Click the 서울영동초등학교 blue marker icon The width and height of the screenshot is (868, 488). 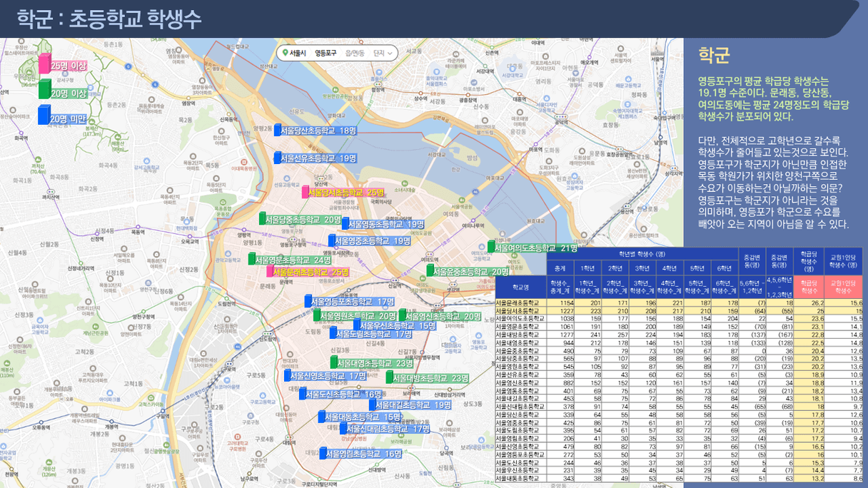tap(346, 224)
